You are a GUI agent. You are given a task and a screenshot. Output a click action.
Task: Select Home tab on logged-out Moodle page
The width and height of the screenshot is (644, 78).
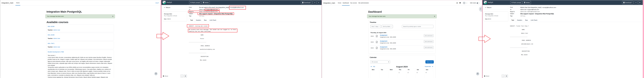(18, 3)
